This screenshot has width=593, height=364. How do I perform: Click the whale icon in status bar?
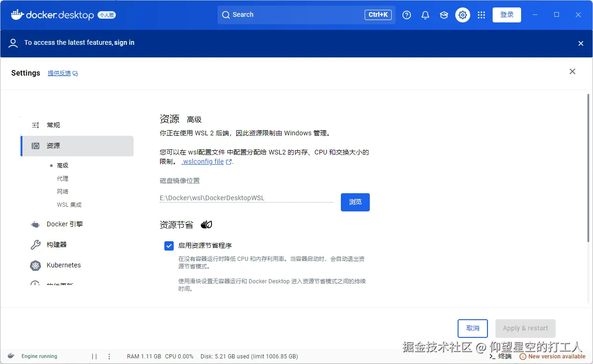tap(11, 356)
